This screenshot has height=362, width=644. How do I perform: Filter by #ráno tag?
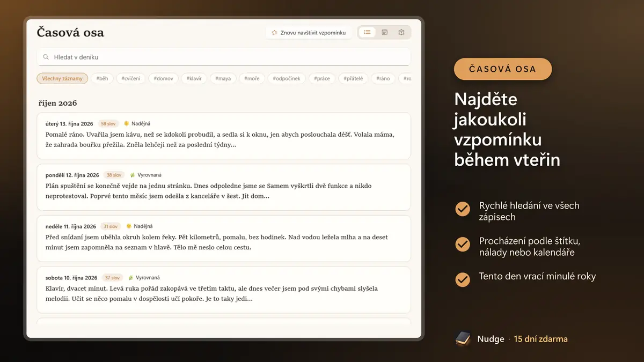tap(383, 78)
